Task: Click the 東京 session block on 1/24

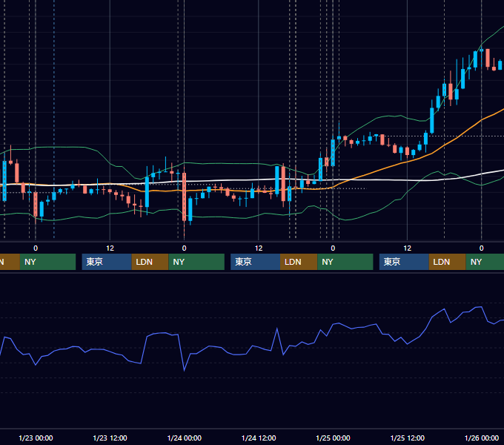Action: (255, 262)
